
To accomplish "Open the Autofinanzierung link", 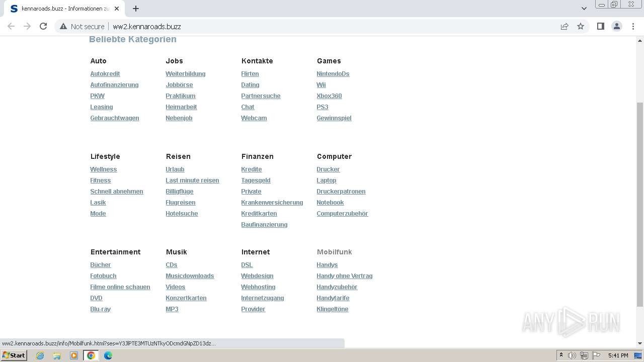I will coord(114,85).
